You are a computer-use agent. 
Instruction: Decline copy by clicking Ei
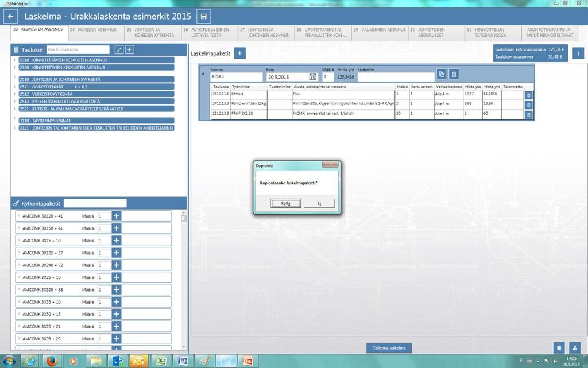[319, 203]
